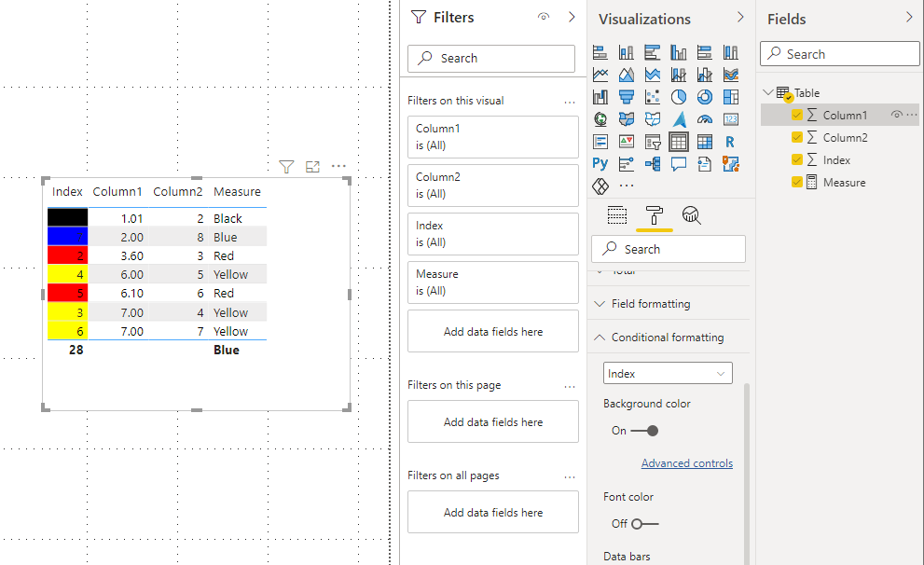Open focus mode for the table visual
The image size is (924, 565).
[313, 167]
